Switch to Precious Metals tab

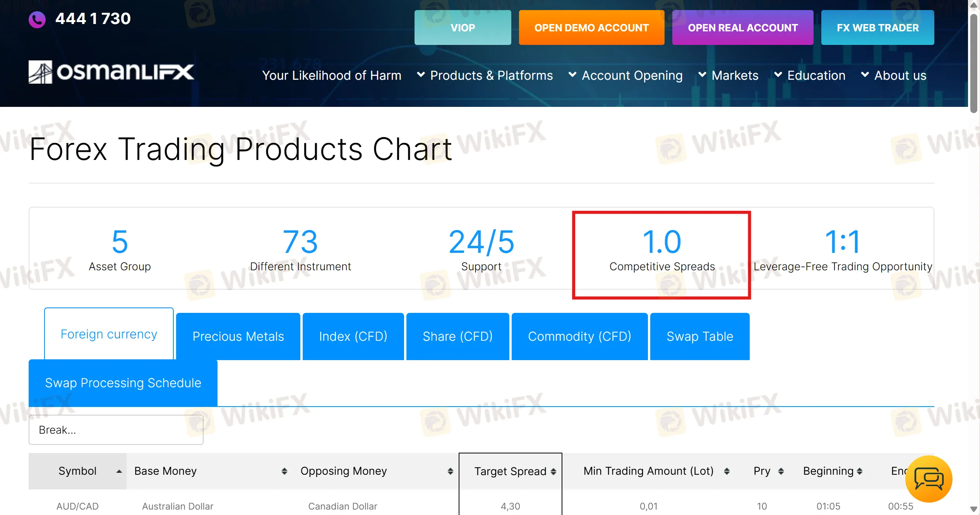238,336
